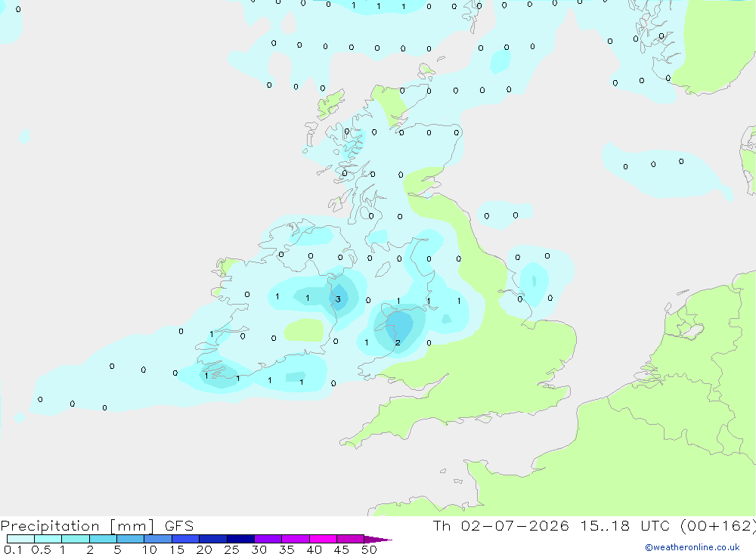Click the '40' legend scale label

point(314,549)
